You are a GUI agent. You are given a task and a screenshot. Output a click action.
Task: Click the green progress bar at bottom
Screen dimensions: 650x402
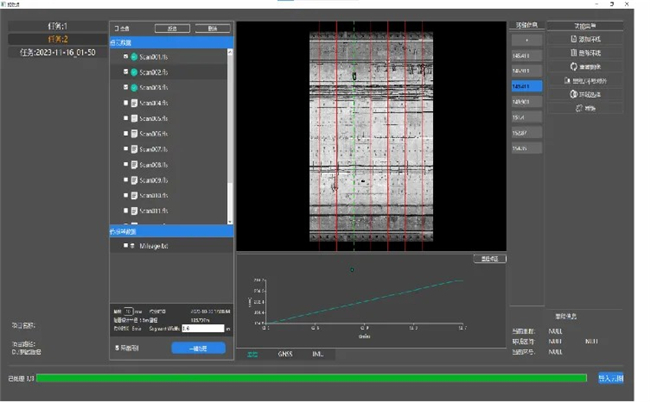click(312, 378)
